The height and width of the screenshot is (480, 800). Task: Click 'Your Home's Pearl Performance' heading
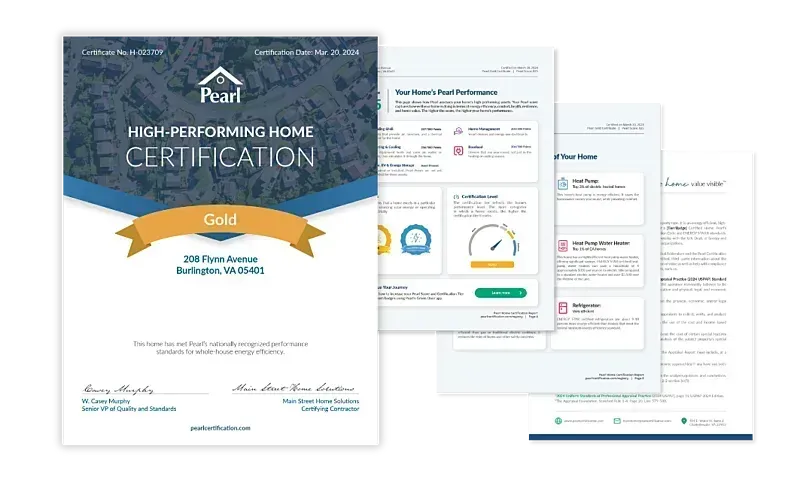pos(446,92)
